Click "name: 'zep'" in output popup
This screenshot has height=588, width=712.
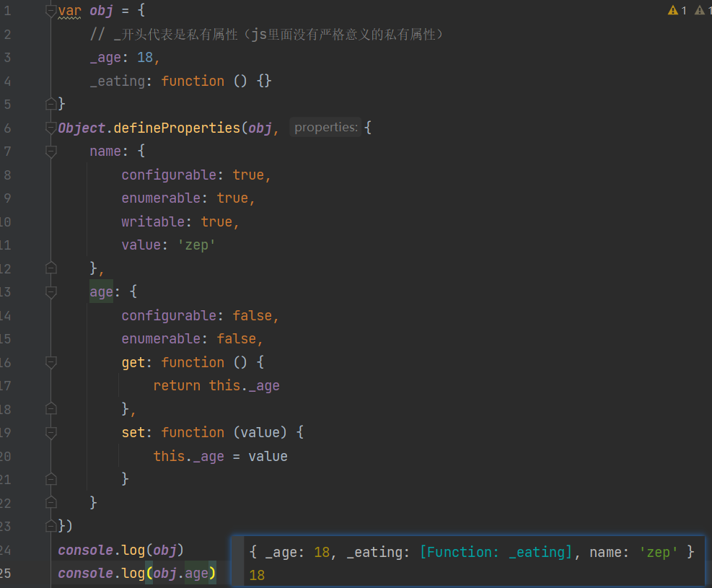point(633,552)
